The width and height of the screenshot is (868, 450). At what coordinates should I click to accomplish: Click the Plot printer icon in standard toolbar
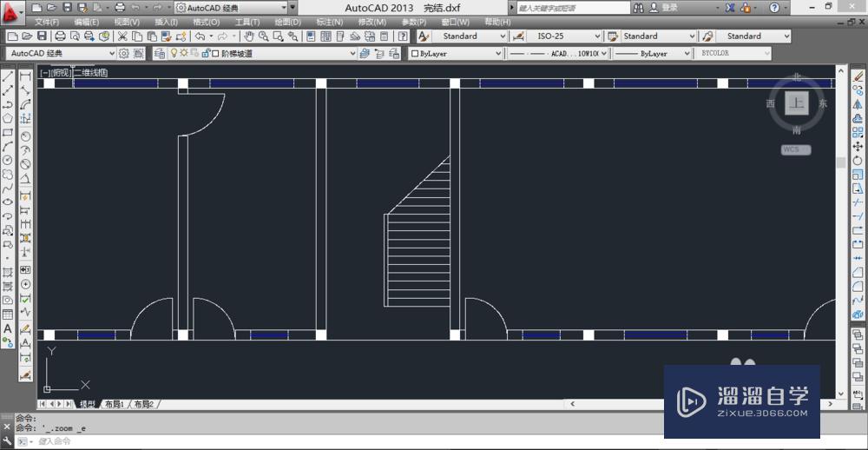[x=61, y=36]
